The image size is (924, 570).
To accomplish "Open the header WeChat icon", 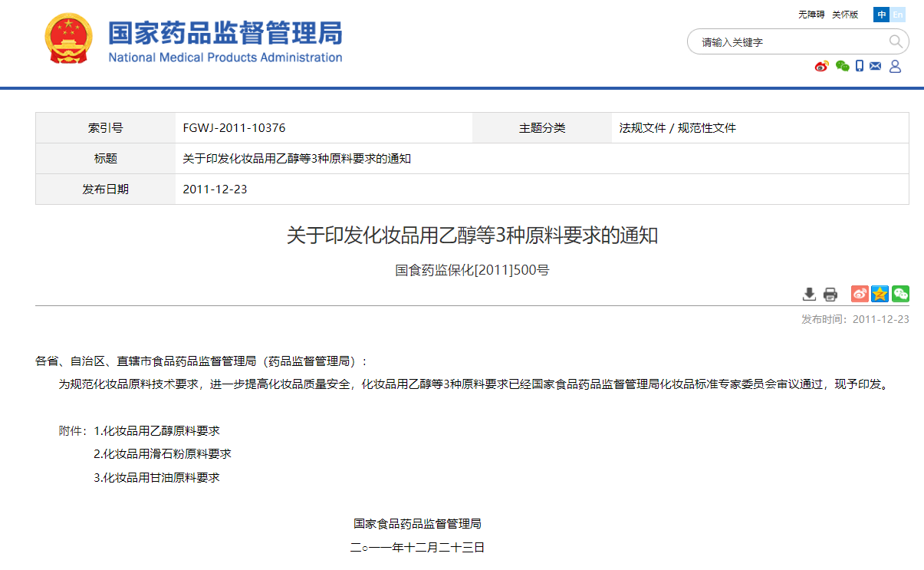I will pyautogui.click(x=842, y=67).
